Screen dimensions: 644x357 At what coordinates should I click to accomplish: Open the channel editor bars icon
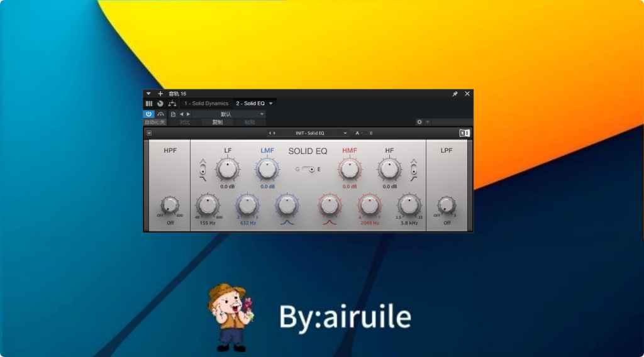[x=149, y=104]
